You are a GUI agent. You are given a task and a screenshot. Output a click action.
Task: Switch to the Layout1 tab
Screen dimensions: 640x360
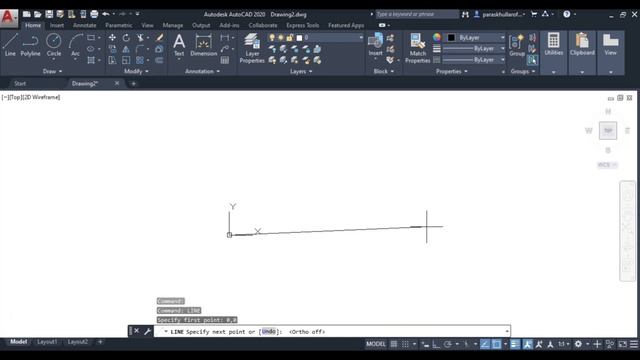tap(47, 342)
